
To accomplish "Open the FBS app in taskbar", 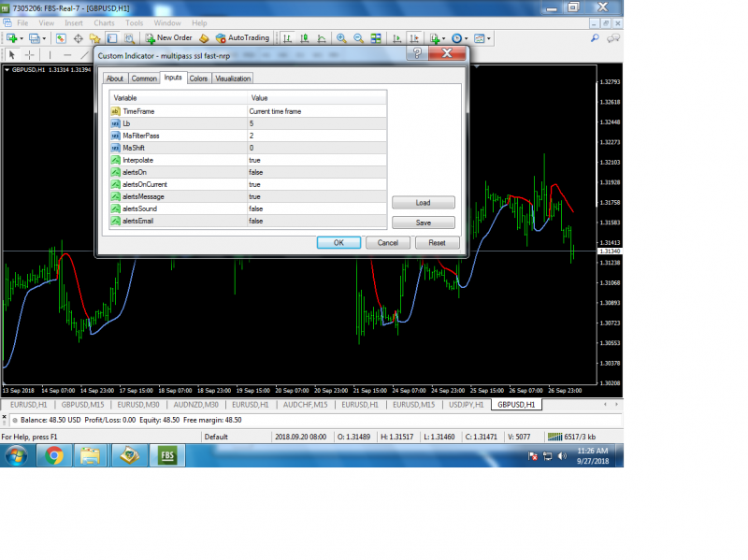I will pos(167,455).
